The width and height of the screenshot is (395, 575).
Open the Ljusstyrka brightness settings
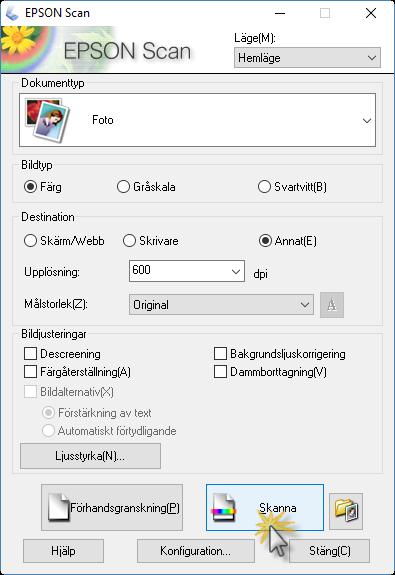point(90,456)
